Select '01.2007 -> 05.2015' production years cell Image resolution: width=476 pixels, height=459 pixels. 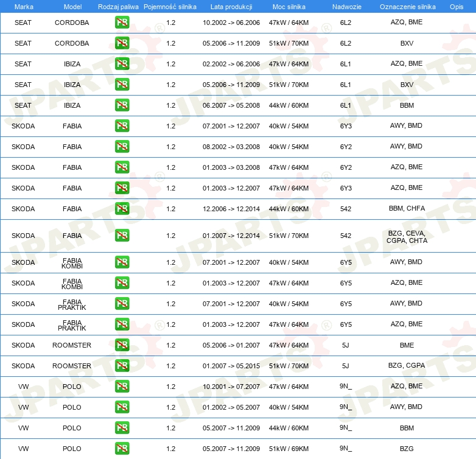coord(231,366)
